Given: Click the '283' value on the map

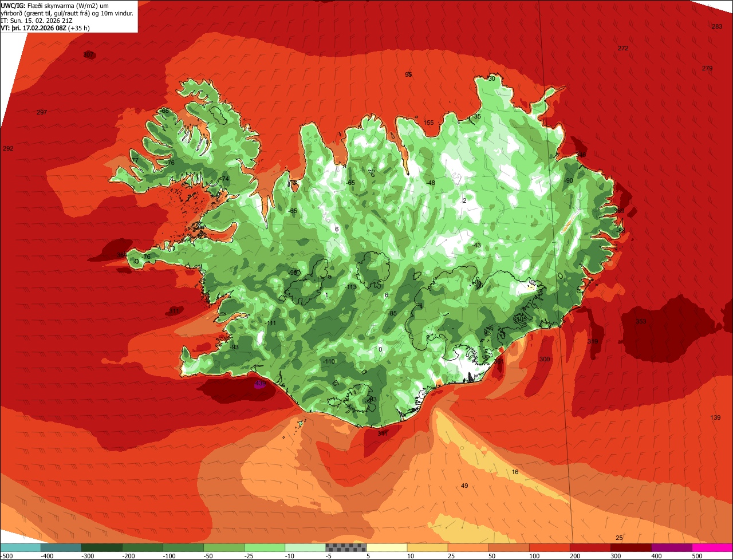Looking at the screenshot, I should [x=717, y=27].
